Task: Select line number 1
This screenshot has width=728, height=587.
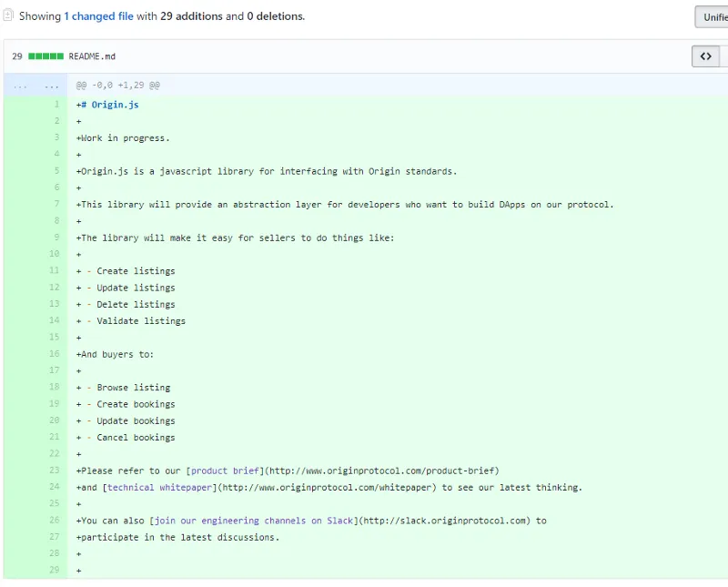Action: click(x=56, y=104)
